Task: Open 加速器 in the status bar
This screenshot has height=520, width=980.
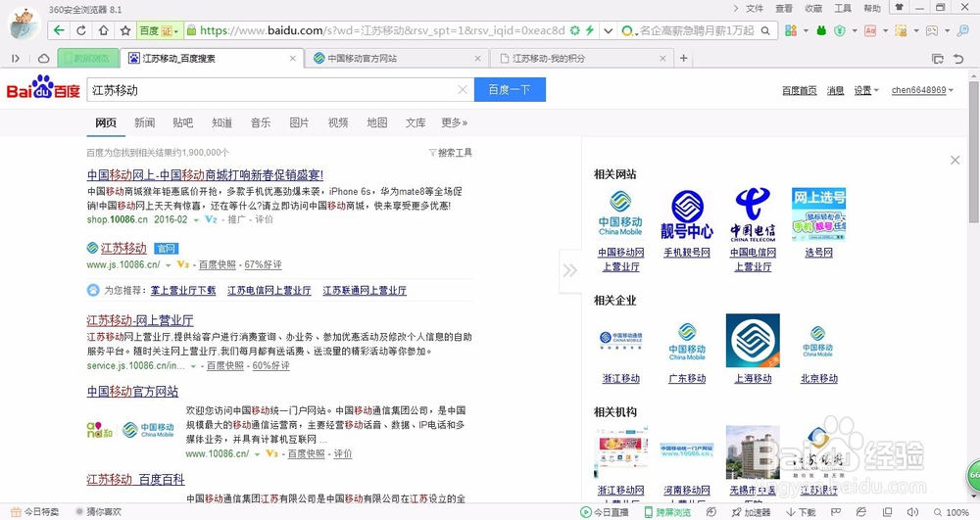Action: pos(752,512)
